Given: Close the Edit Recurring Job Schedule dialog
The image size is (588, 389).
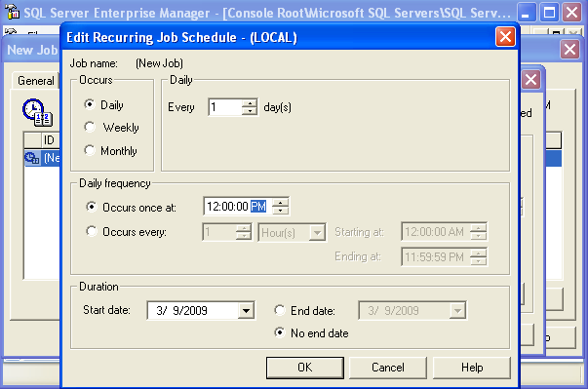Looking at the screenshot, I should point(505,37).
